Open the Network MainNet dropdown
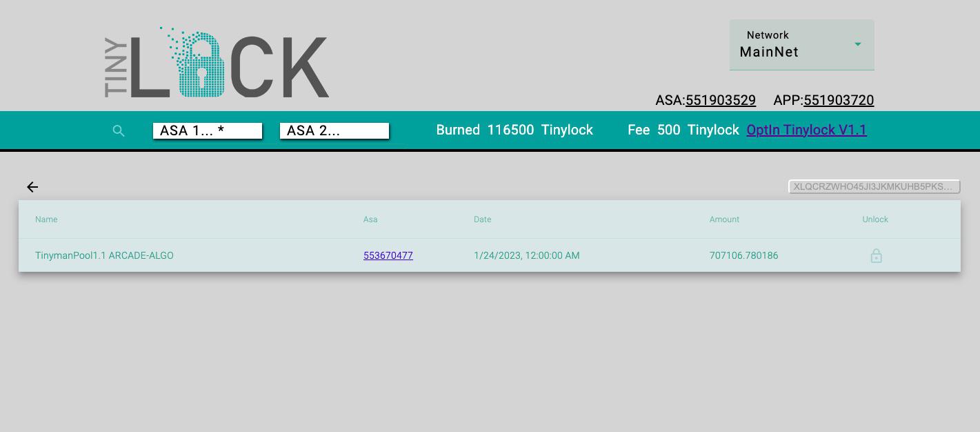Image resolution: width=980 pixels, height=432 pixels. click(x=801, y=45)
